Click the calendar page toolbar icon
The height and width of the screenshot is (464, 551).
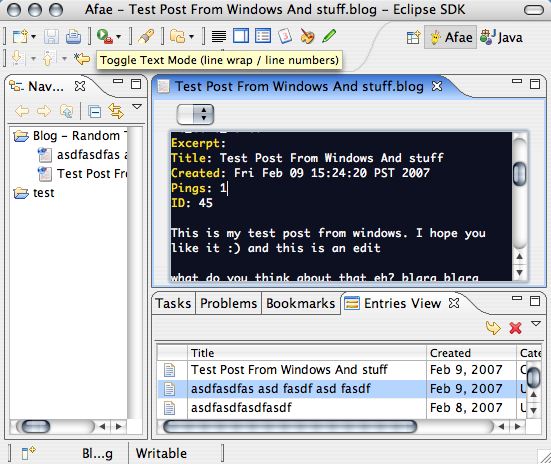(x=285, y=36)
